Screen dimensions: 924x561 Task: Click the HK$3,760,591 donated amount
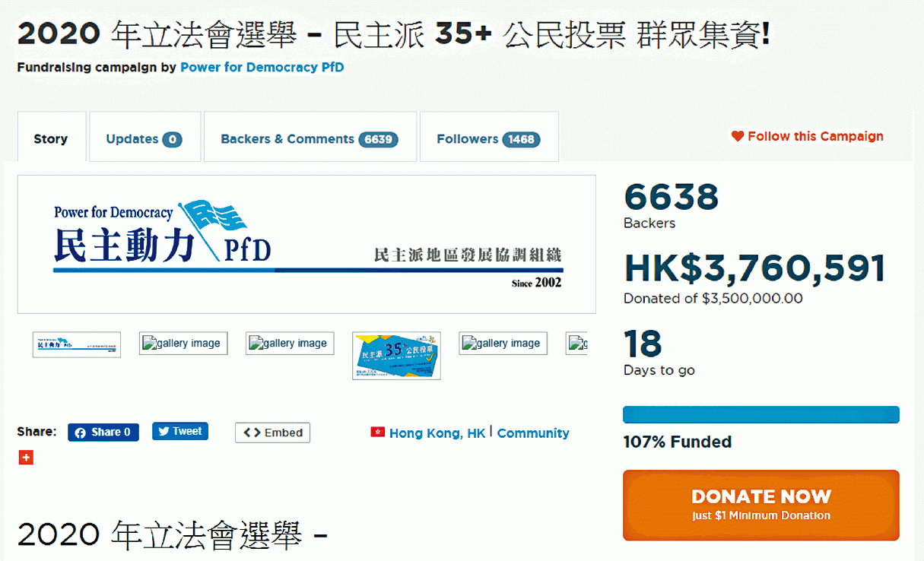click(755, 268)
